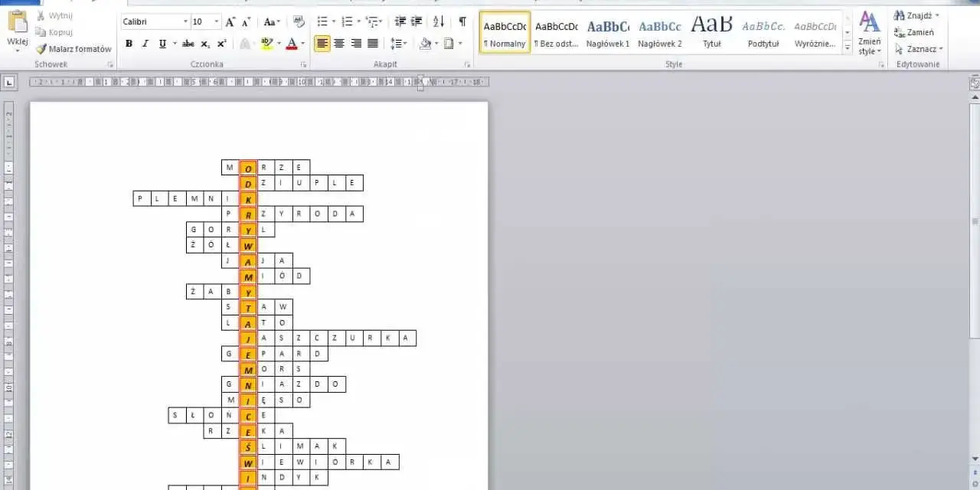Click the Zamień replace button

click(914, 32)
